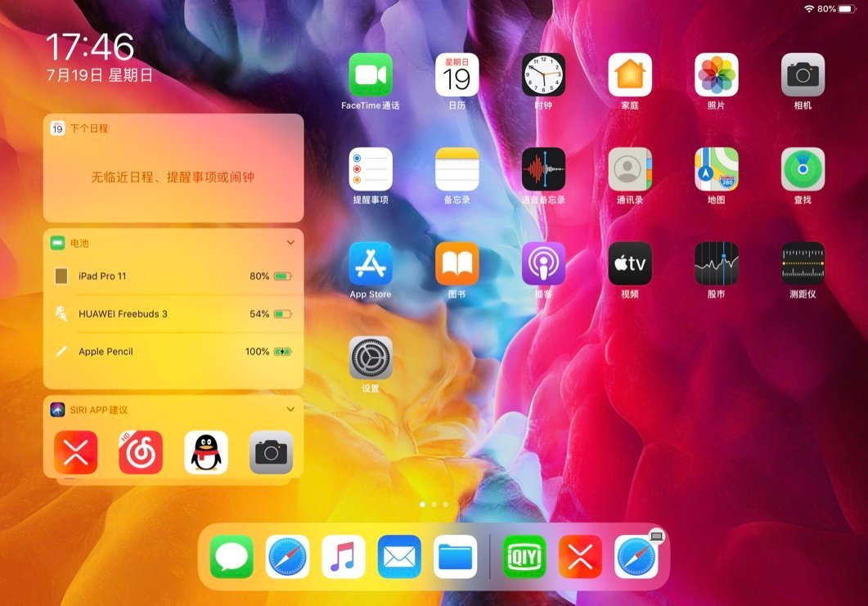The height and width of the screenshot is (606, 868).
Task: Open the Mail app in the dock
Action: (399, 557)
